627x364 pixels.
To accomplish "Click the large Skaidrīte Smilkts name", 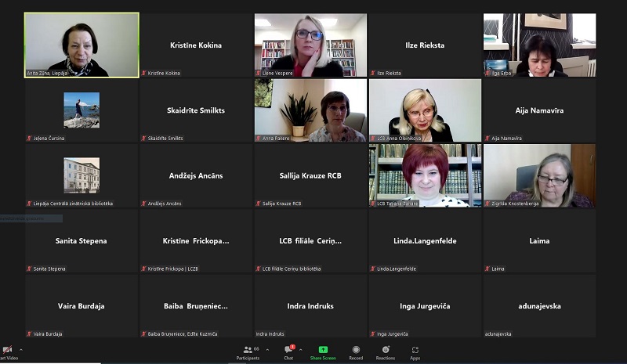I will (196, 110).
